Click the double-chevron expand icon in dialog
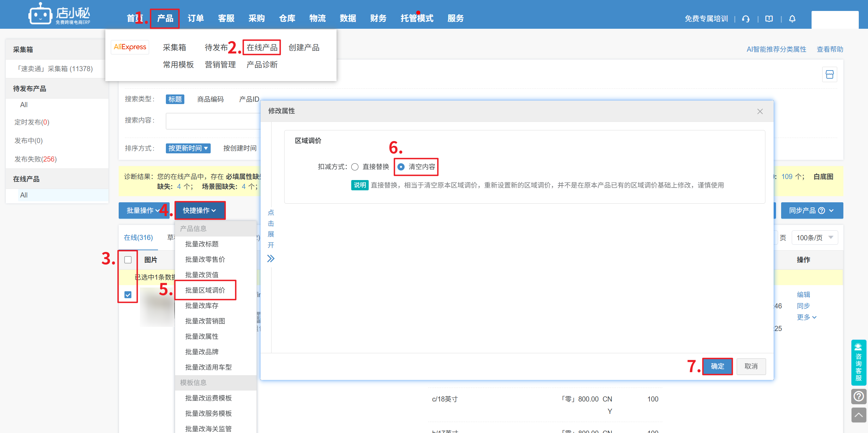 (271, 258)
